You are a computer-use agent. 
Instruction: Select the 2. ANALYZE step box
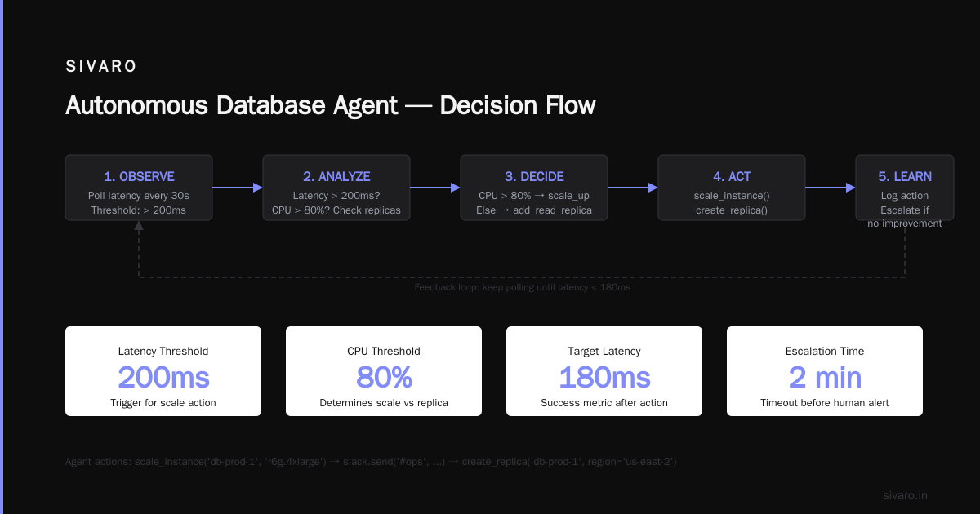(x=336, y=188)
